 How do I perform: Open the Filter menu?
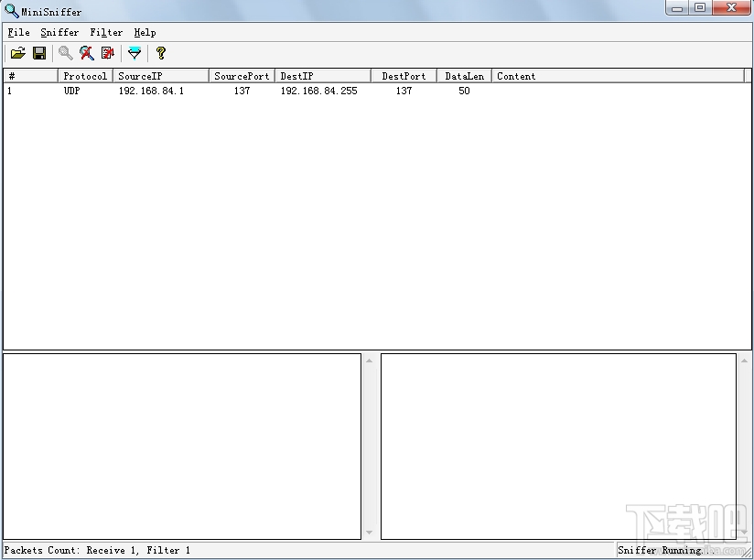[x=106, y=33]
